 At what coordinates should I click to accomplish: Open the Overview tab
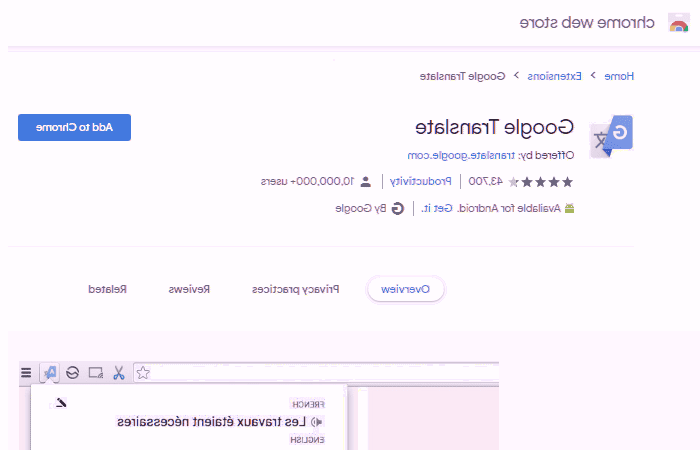tap(406, 289)
